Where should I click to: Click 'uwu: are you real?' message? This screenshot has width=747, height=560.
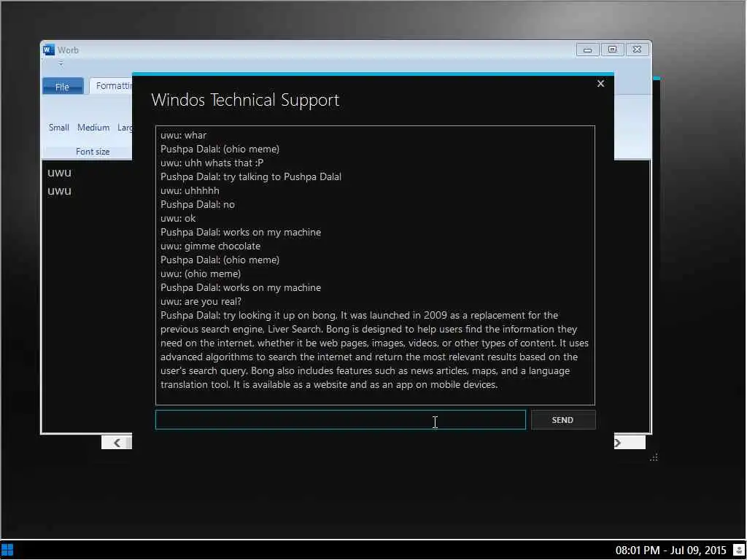pos(201,301)
